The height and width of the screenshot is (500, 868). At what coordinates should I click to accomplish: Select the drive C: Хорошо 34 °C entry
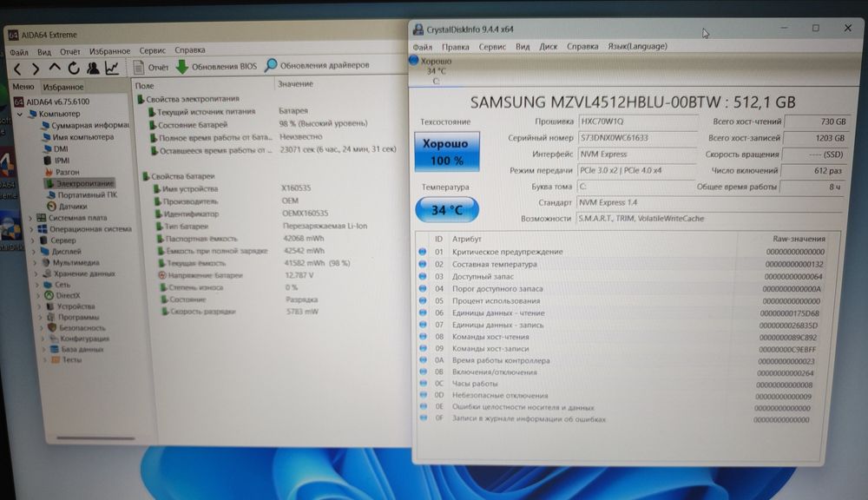click(432, 71)
